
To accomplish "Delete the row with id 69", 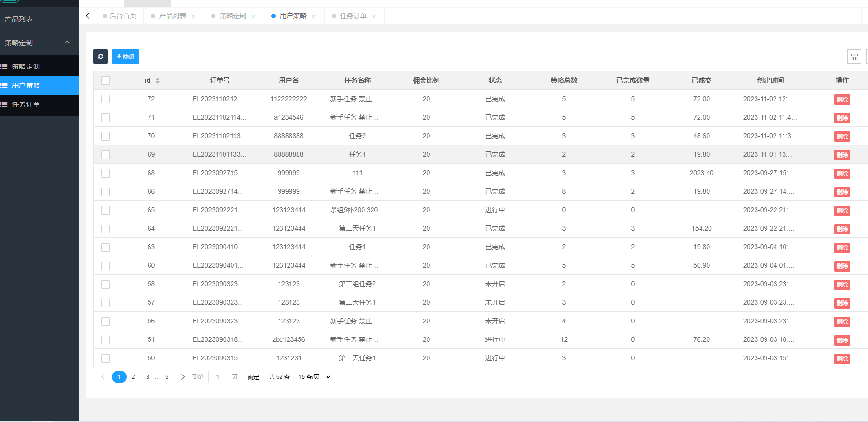I will pos(842,155).
